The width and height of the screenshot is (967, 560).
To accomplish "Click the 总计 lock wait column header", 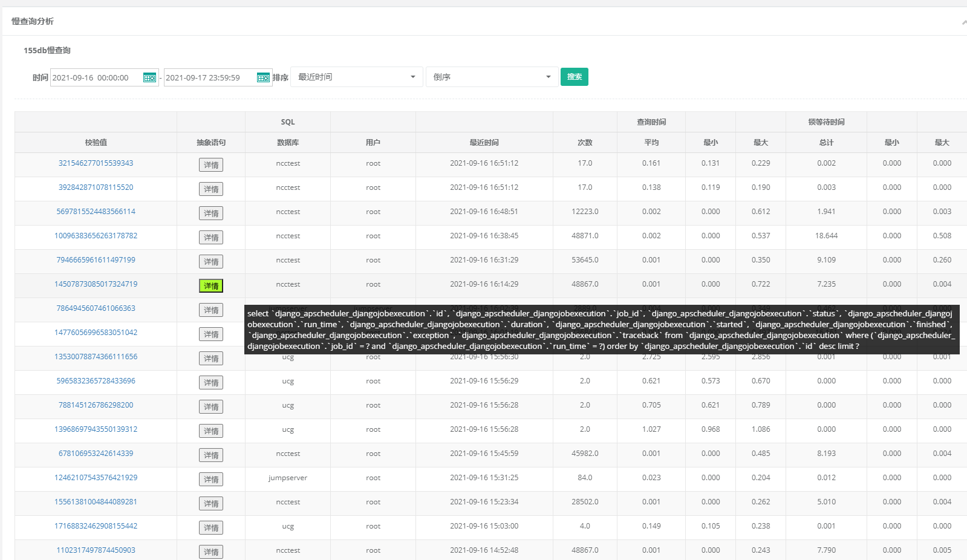I will point(826,143).
